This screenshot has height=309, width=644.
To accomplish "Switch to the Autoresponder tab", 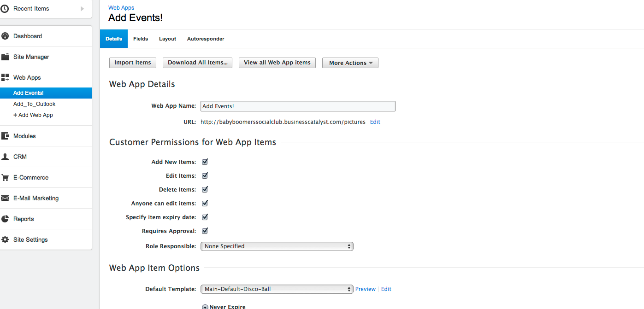I will 206,39.
